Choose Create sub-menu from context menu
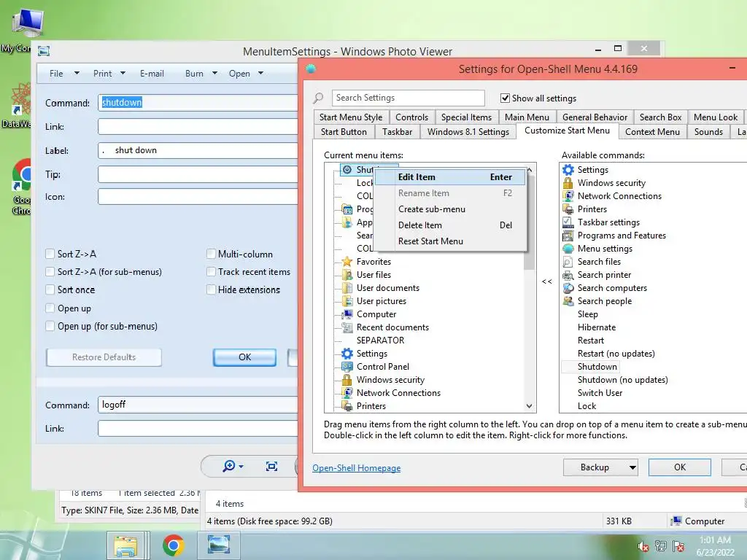 pos(450,209)
